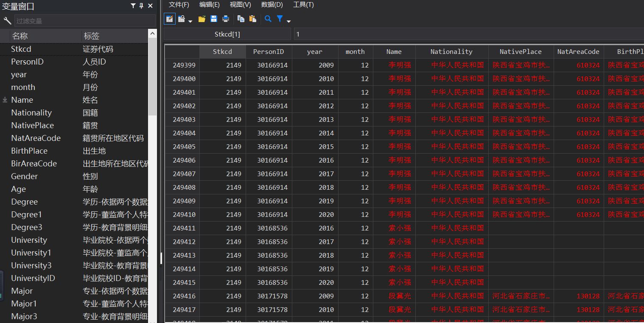Viewport: 644px width, 323px height.
Task: Select UniversityID variable in variables list
Action: [x=74, y=278]
